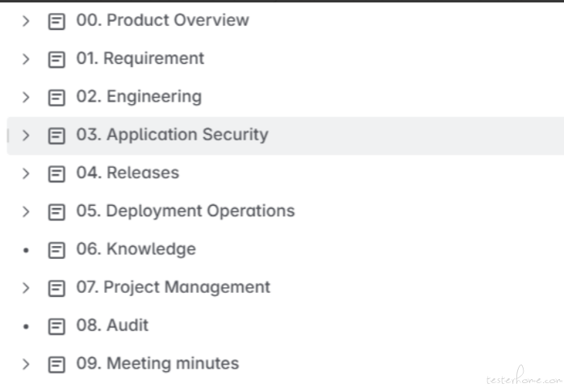Image resolution: width=564 pixels, height=392 pixels.
Task: Select the 07. Project Management page title
Action: pyautogui.click(x=173, y=287)
